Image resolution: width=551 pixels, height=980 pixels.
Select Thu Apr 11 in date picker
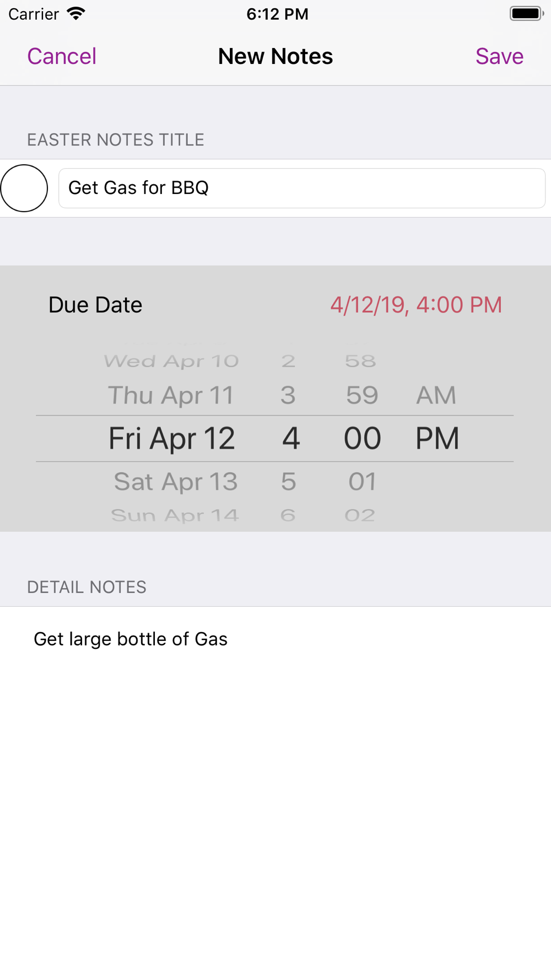171,395
